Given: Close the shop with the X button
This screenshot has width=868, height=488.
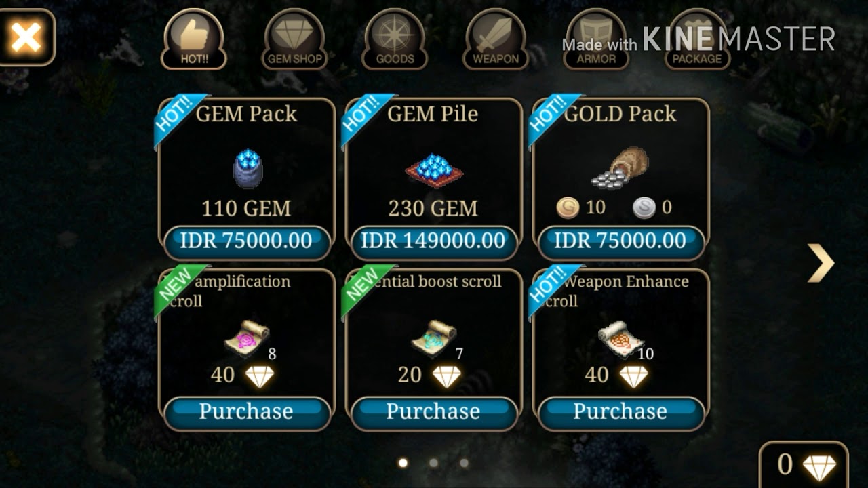Looking at the screenshot, I should 26,37.
